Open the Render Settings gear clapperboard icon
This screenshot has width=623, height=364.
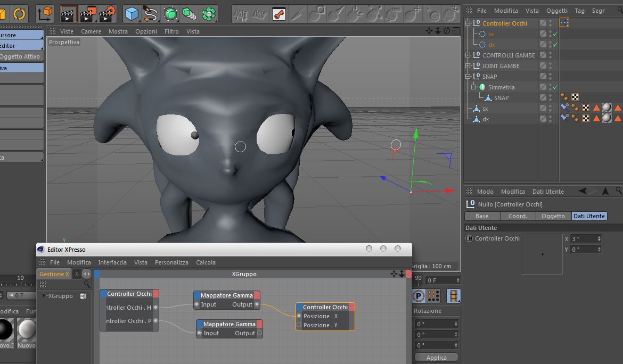click(x=108, y=13)
